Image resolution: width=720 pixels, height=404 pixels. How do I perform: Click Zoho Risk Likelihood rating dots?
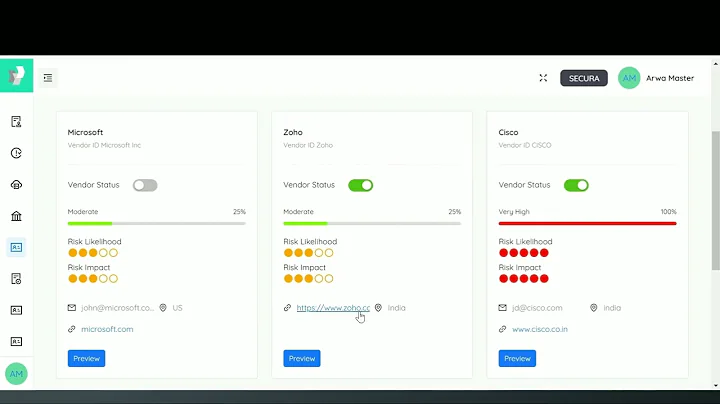[308, 253]
